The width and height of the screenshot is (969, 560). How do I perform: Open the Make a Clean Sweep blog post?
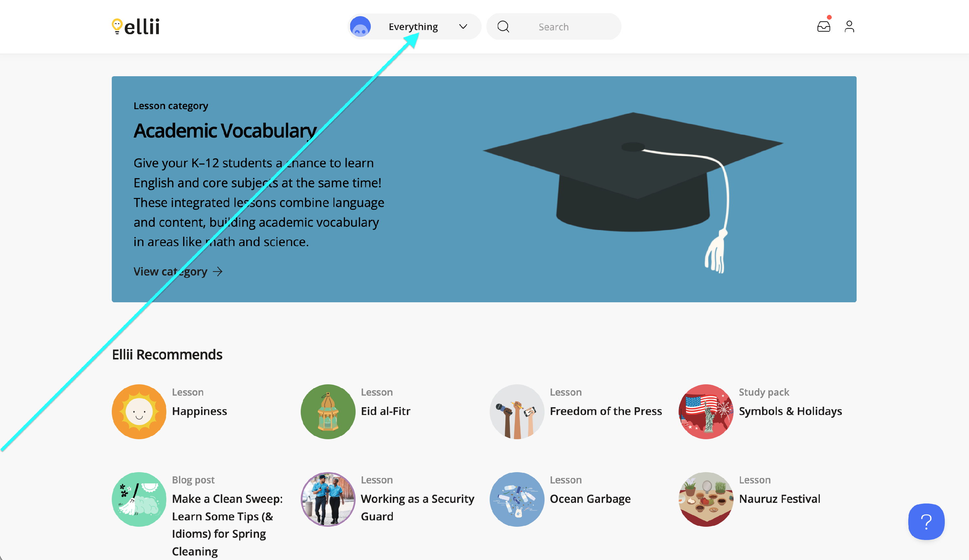(x=227, y=525)
